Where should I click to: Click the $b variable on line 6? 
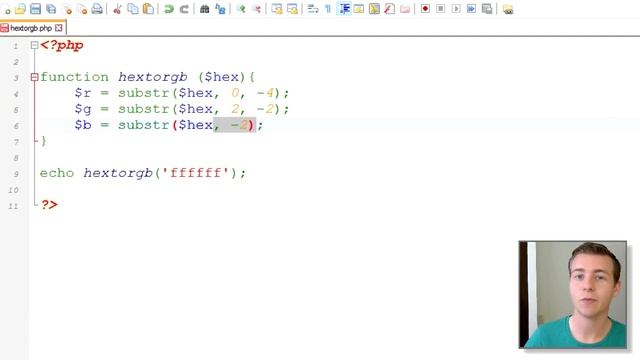click(83, 125)
